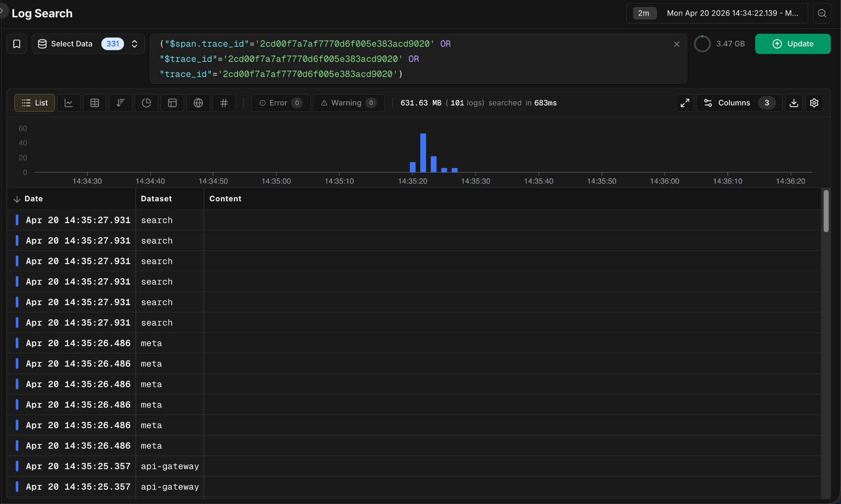Open the settings gear icon
Viewport: 841px width, 504px height.
[814, 103]
